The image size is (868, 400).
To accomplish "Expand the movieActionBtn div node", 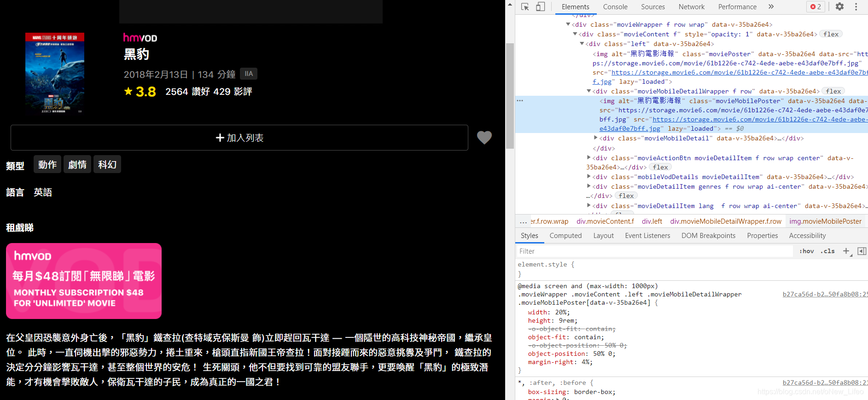I will (589, 157).
